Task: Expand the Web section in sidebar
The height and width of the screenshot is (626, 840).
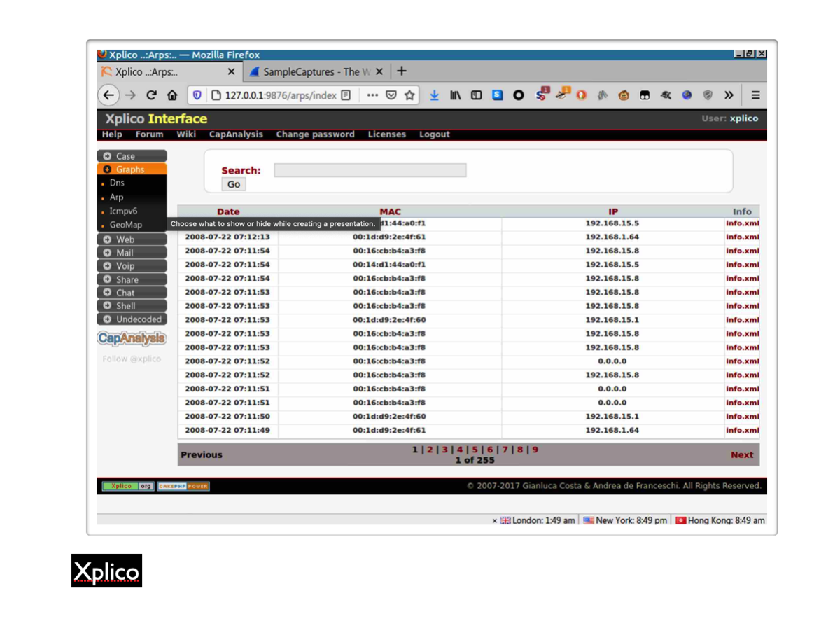Action: pyautogui.click(x=132, y=239)
